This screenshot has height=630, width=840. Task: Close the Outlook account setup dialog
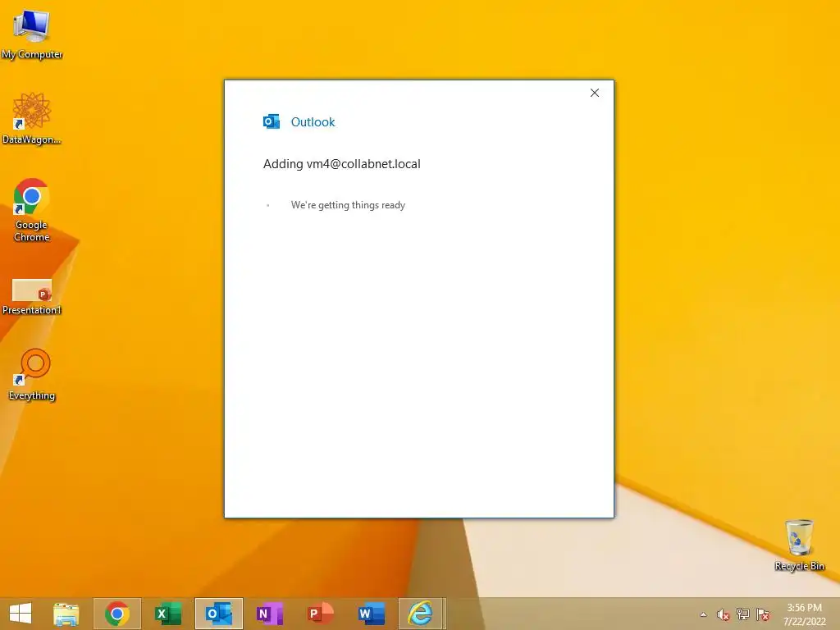point(595,94)
